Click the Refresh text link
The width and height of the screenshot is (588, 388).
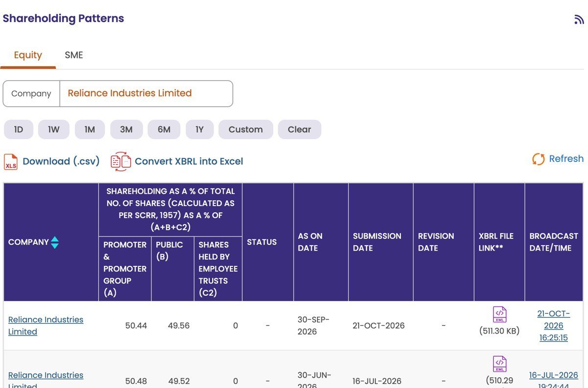566,158
